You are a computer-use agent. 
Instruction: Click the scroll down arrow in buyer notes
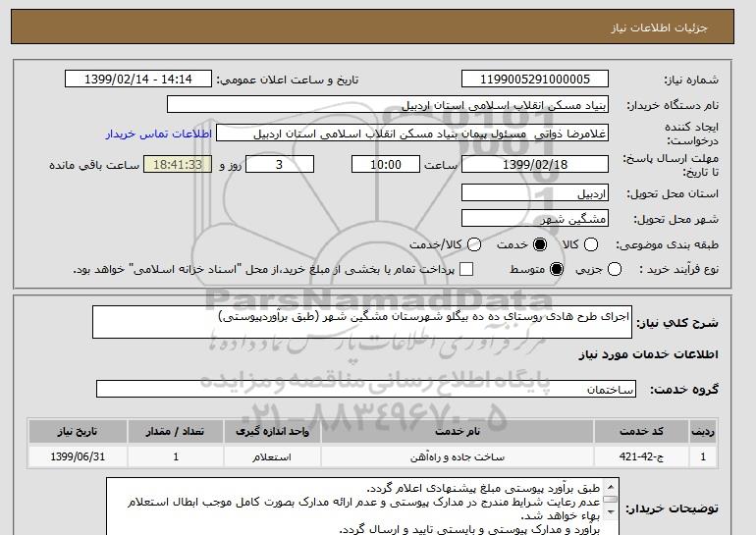[611, 511]
